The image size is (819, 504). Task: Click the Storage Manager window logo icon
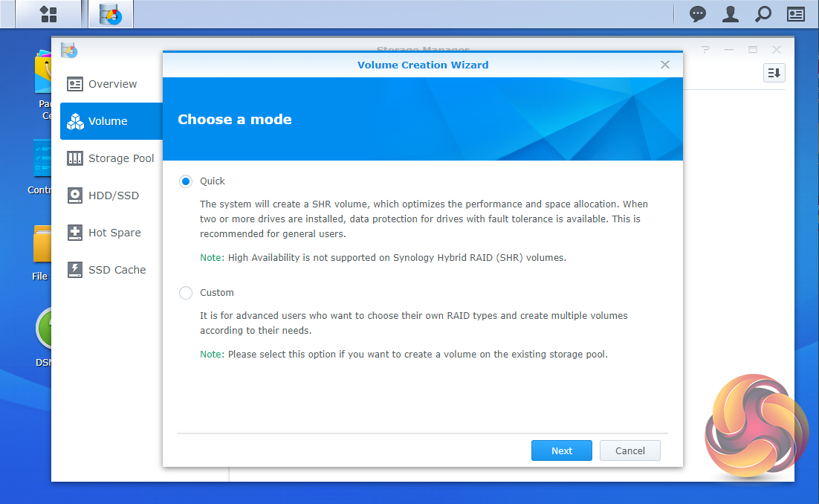[69, 50]
